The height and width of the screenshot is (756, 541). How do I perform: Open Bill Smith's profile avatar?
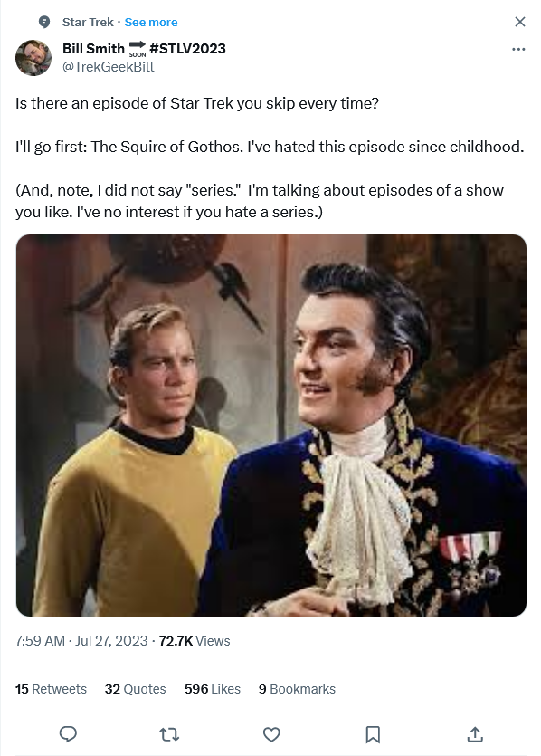[33, 58]
